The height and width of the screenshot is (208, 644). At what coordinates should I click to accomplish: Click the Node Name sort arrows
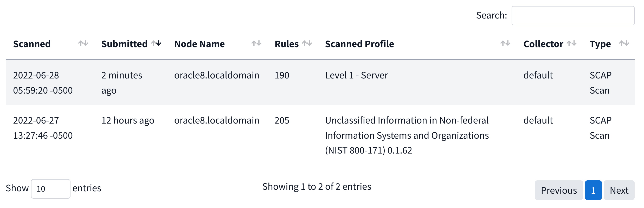pos(256,44)
